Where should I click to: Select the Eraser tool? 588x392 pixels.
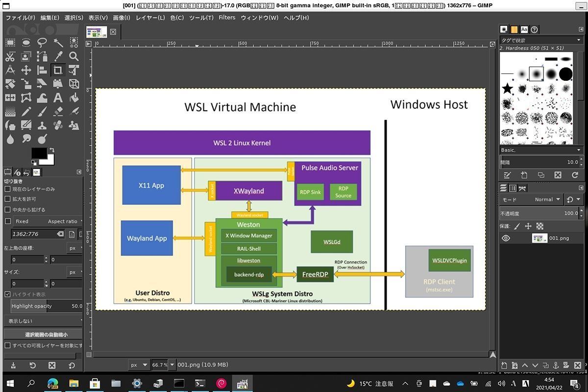[x=58, y=111]
